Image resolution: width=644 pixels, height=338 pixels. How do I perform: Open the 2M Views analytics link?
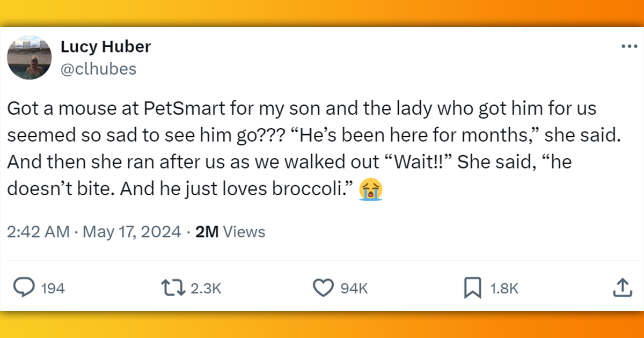[x=229, y=231]
